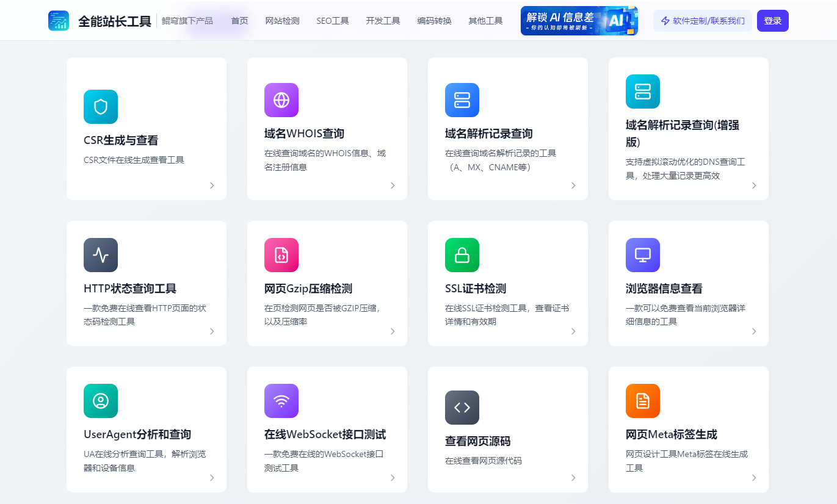Open the HTTP状态查询工具 pulse icon
The width and height of the screenshot is (837, 504).
coord(100,255)
